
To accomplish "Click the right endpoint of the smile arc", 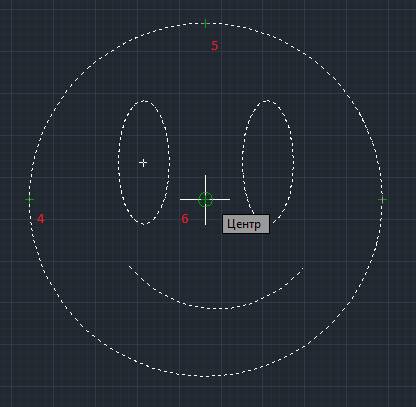I will [x=303, y=267].
